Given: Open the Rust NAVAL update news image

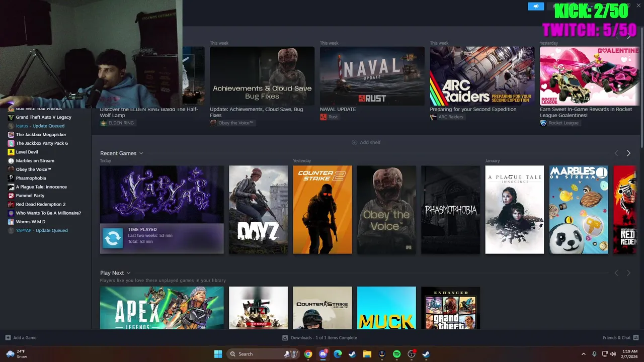Looking at the screenshot, I should tap(372, 76).
